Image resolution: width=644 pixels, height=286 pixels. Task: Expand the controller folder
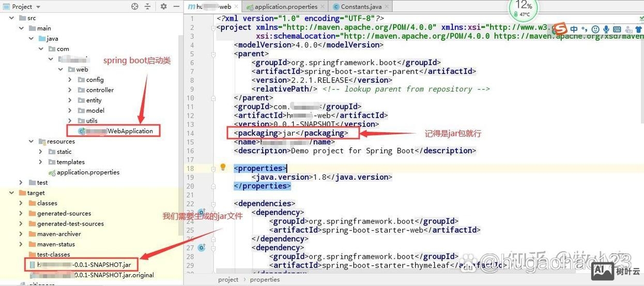(x=70, y=90)
